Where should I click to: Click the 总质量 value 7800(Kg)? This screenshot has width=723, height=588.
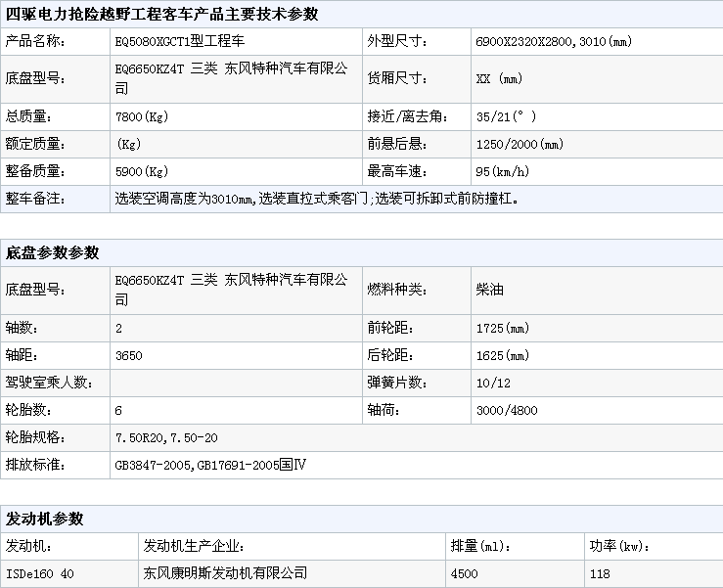(142, 116)
